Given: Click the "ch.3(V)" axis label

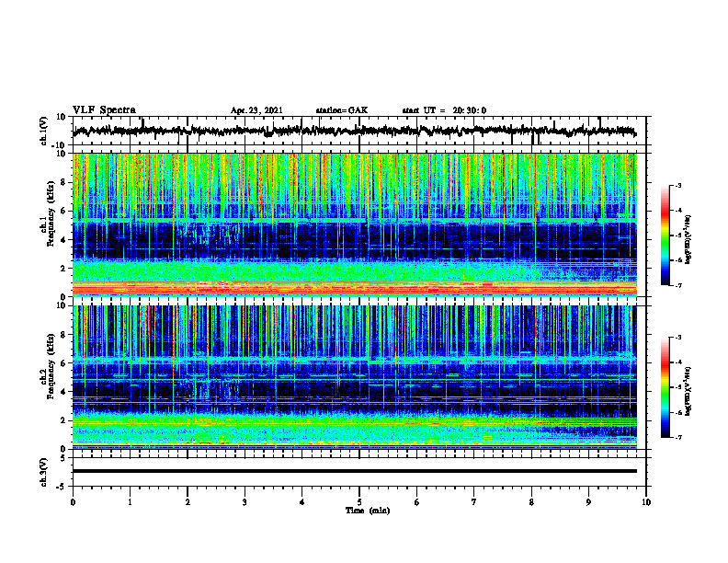Looking at the screenshot, I should point(44,472).
